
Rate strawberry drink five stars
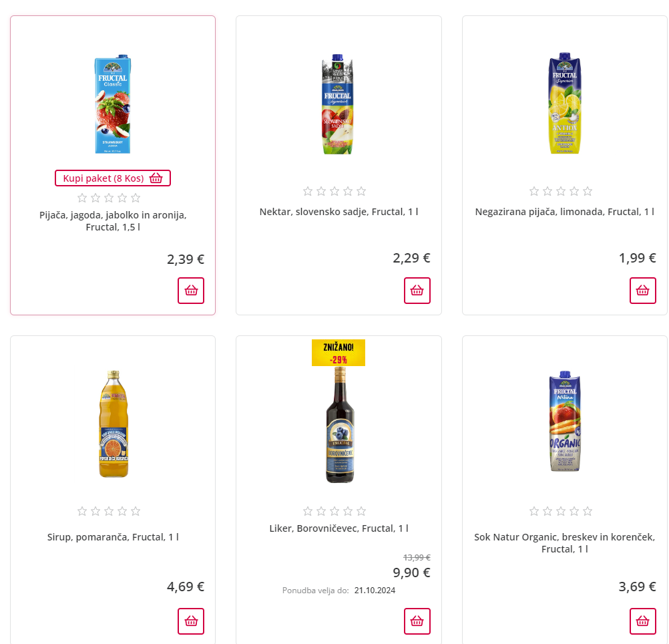click(x=136, y=198)
